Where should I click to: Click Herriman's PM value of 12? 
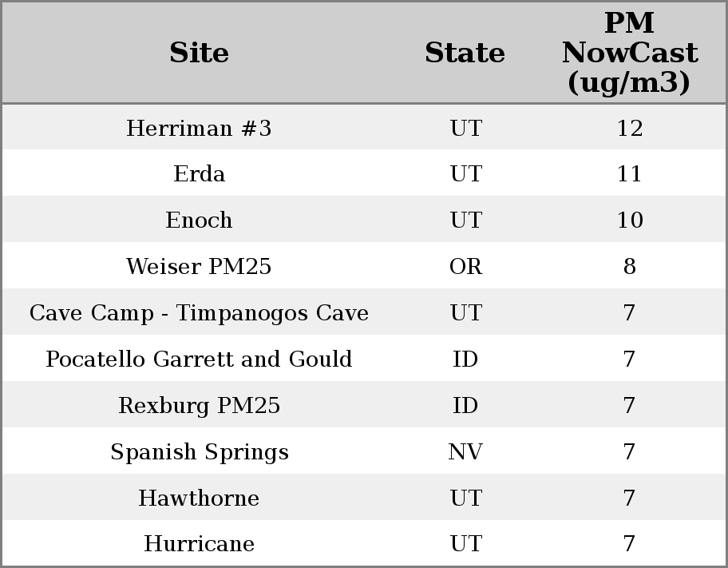(629, 128)
